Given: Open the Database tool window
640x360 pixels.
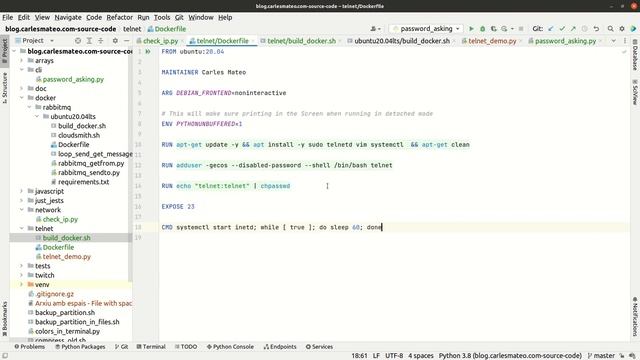Looking at the screenshot, I should [x=635, y=55].
